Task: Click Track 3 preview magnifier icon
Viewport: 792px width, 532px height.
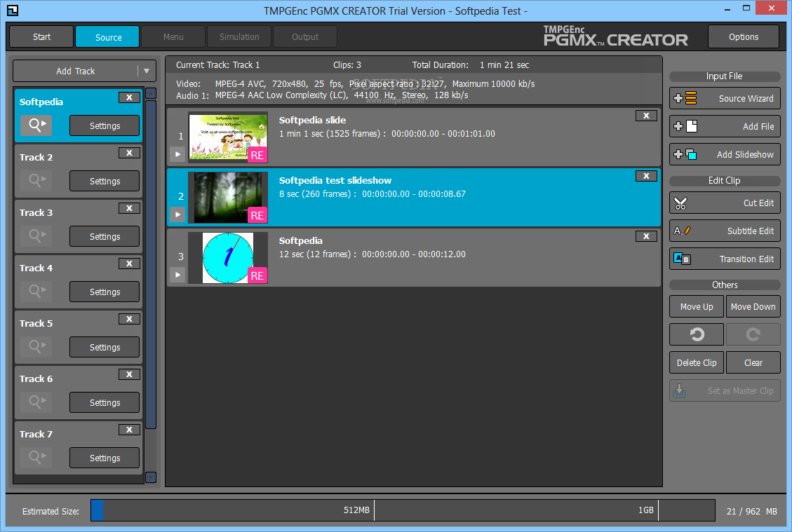Action: pyautogui.click(x=36, y=236)
